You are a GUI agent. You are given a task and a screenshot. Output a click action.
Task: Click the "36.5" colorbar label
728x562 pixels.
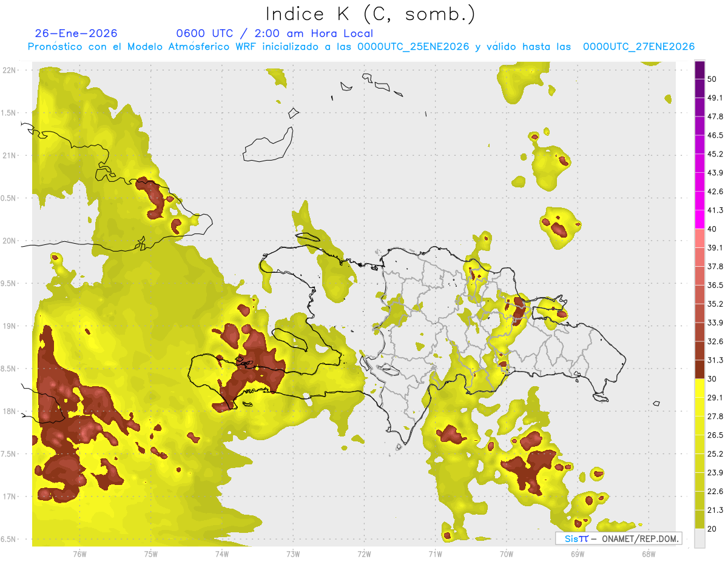click(x=715, y=285)
